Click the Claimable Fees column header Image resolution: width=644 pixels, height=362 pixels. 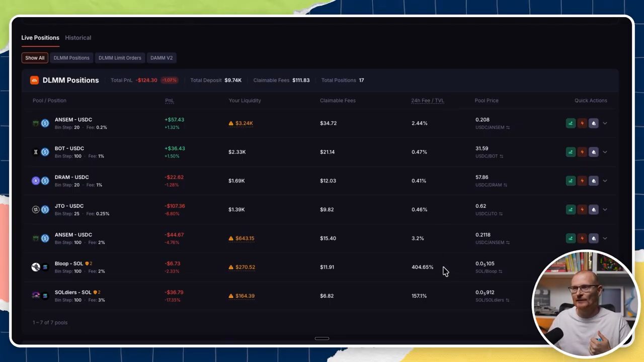point(338,101)
